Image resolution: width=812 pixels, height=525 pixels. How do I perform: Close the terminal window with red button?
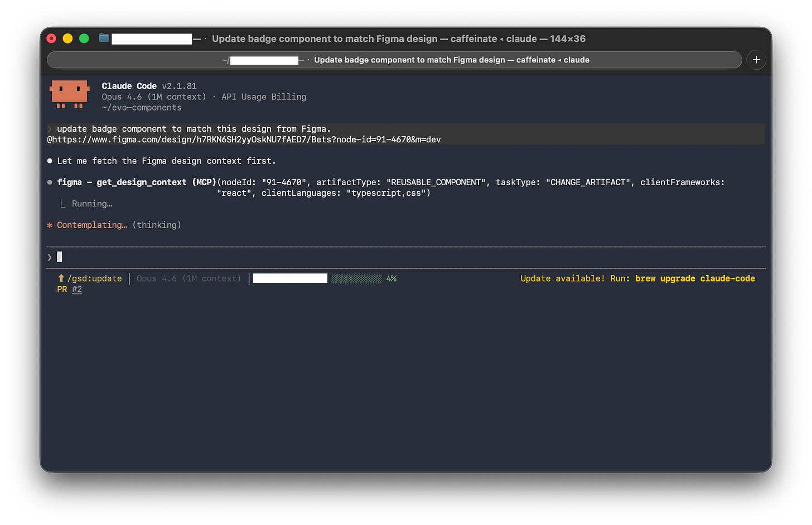pos(51,38)
